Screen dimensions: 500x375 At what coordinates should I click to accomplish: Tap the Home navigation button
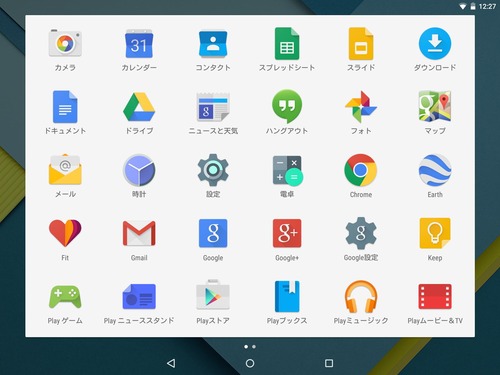[x=250, y=363]
